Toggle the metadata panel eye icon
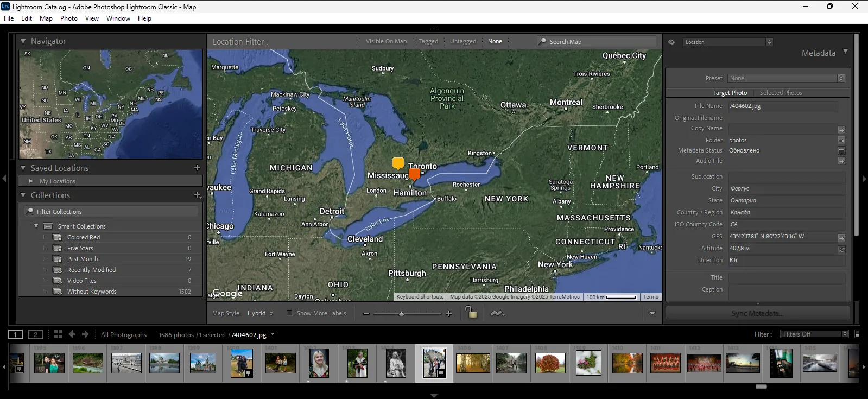Image resolution: width=868 pixels, height=399 pixels. coord(671,42)
